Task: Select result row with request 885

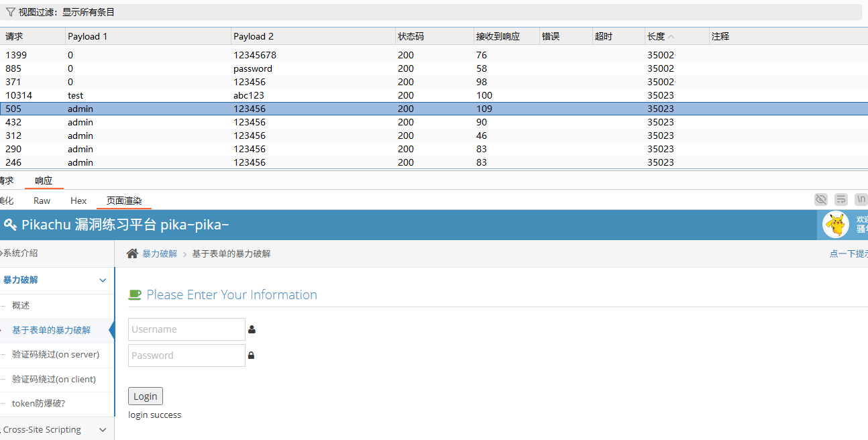Action: (434, 68)
